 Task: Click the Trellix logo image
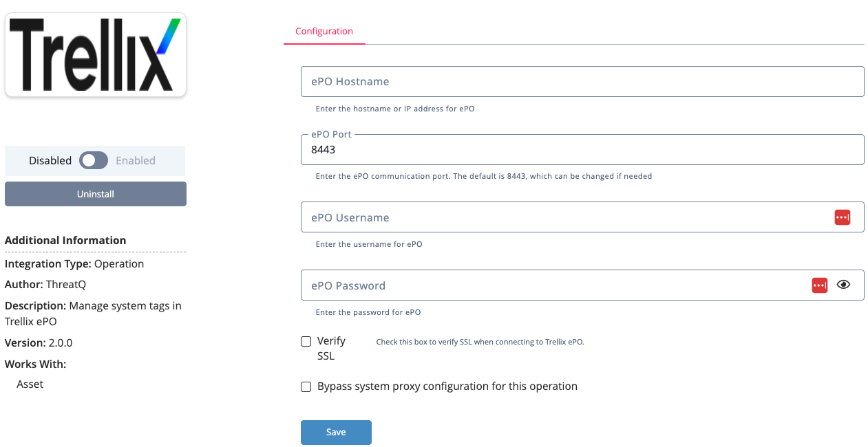click(96, 55)
